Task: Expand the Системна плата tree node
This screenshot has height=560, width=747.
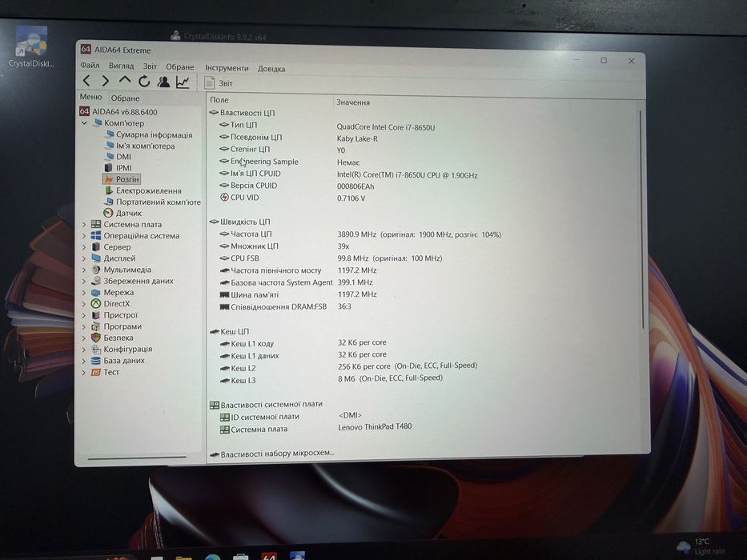Action: click(84, 224)
